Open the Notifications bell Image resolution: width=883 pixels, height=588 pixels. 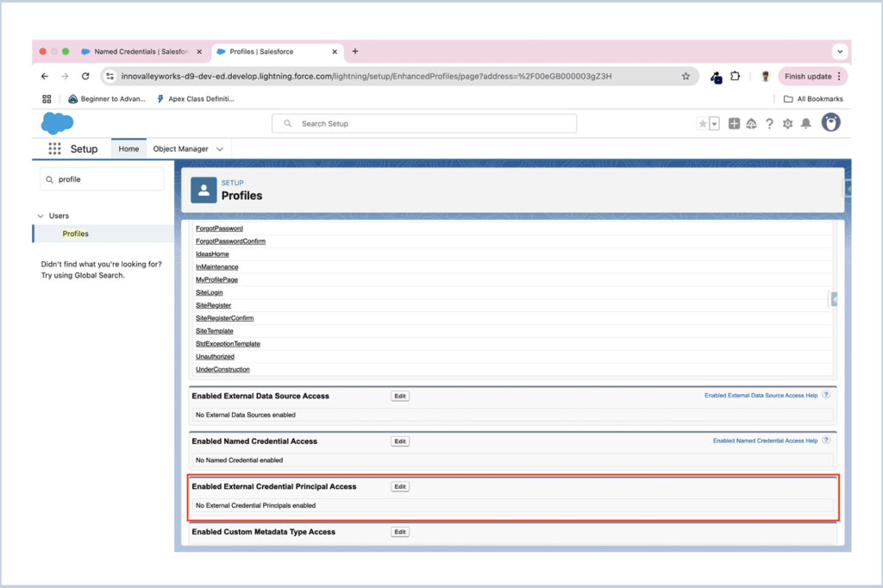(x=806, y=123)
